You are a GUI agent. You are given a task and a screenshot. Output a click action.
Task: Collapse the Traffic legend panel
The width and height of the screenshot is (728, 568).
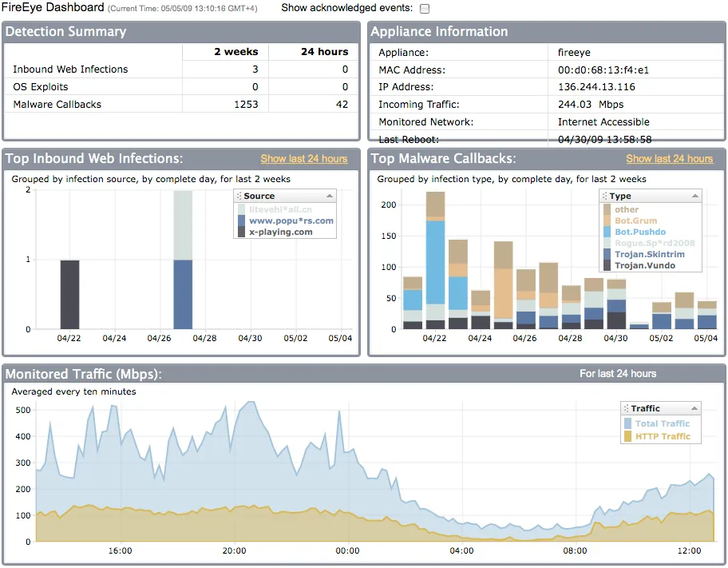[695, 407]
